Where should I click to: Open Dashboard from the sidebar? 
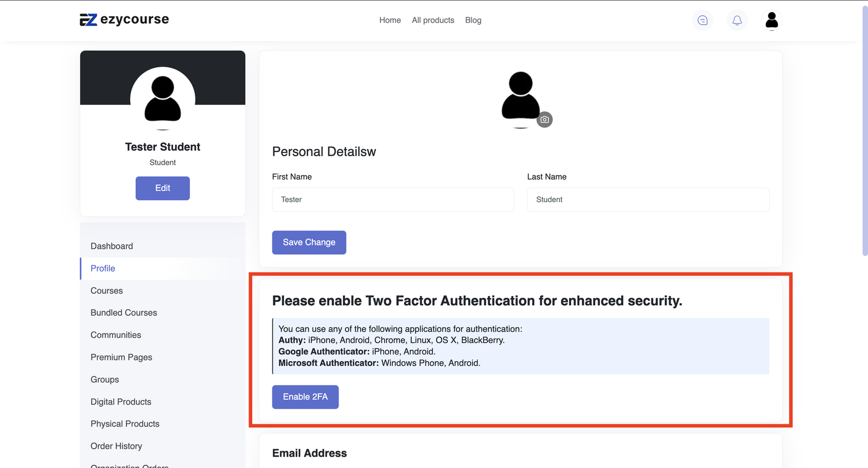pos(112,246)
